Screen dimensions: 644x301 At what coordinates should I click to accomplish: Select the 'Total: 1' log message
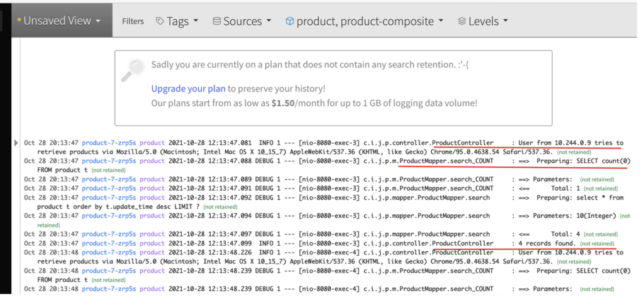coord(565,188)
